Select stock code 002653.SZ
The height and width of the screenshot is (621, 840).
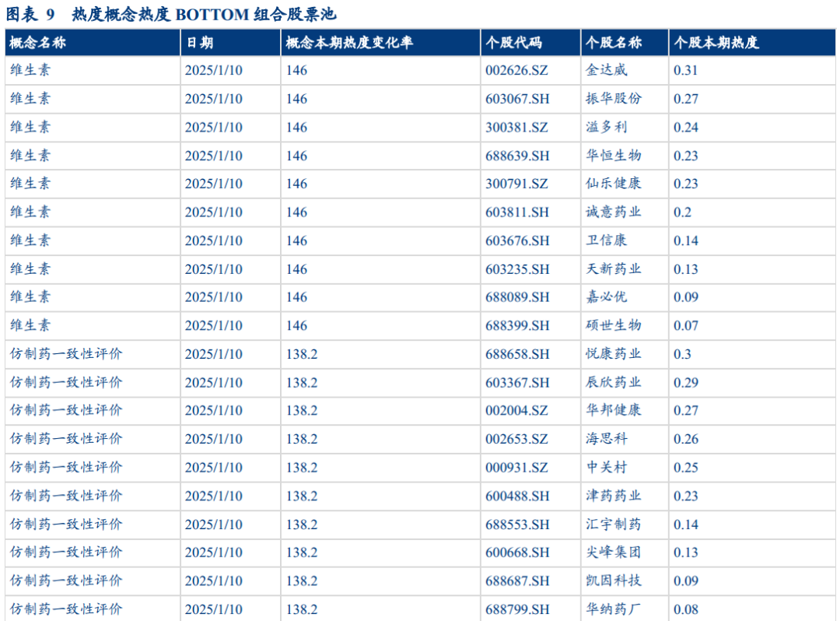[517, 438]
